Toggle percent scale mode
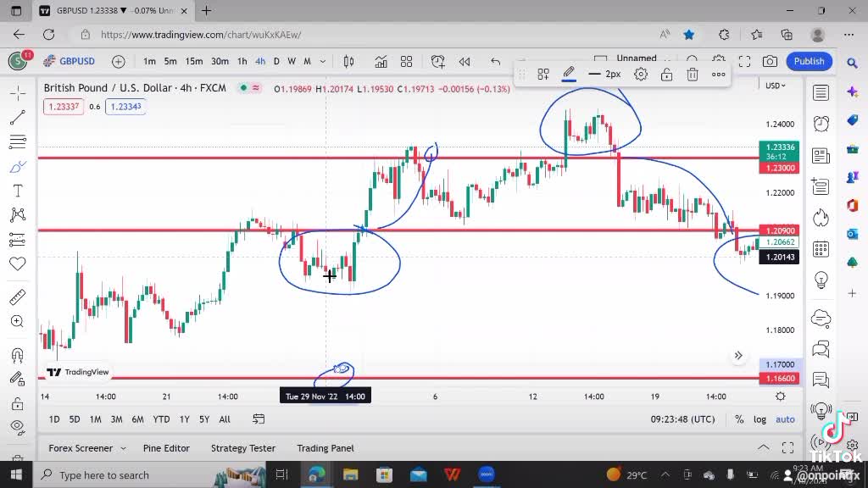 pos(739,419)
